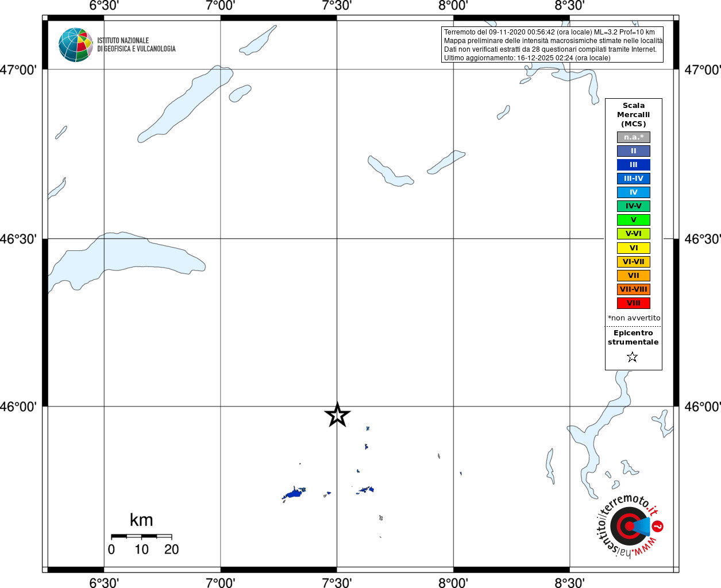Click the top axis label 8°30'
The image size is (721, 588).
click(570, 6)
